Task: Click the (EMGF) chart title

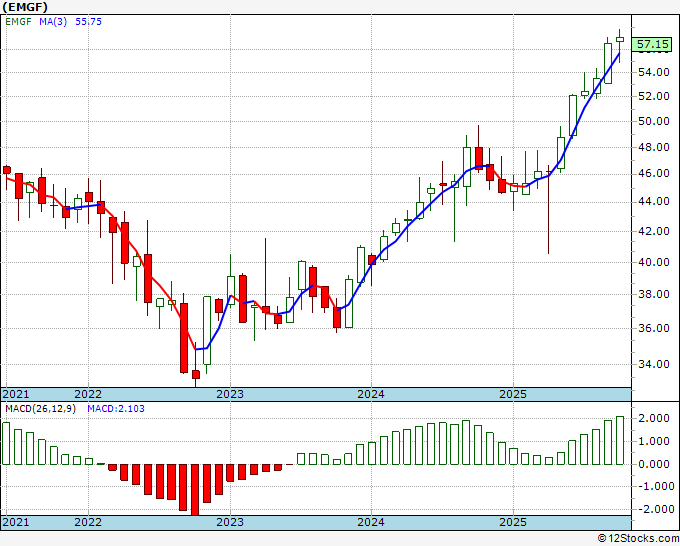Action: pos(25,7)
